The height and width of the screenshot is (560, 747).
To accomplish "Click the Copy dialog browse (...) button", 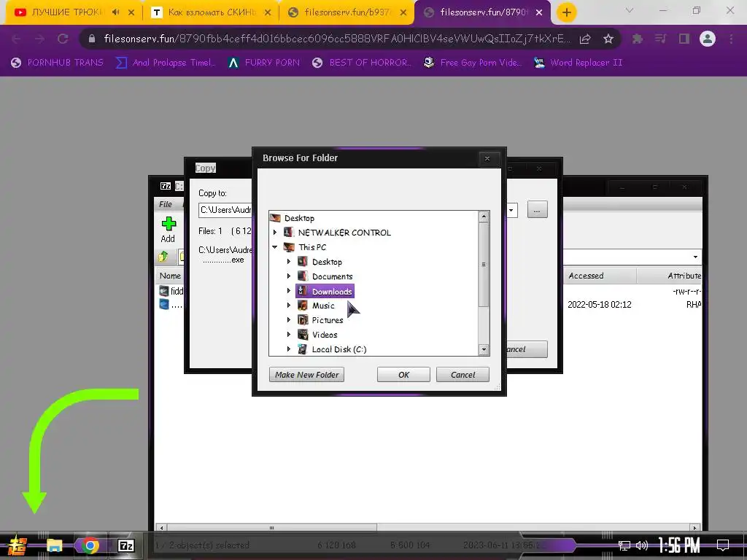I will pos(537,210).
